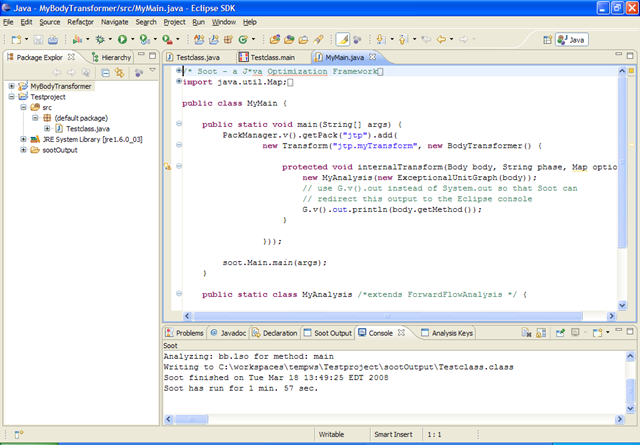Open the Source menu

tap(50, 22)
